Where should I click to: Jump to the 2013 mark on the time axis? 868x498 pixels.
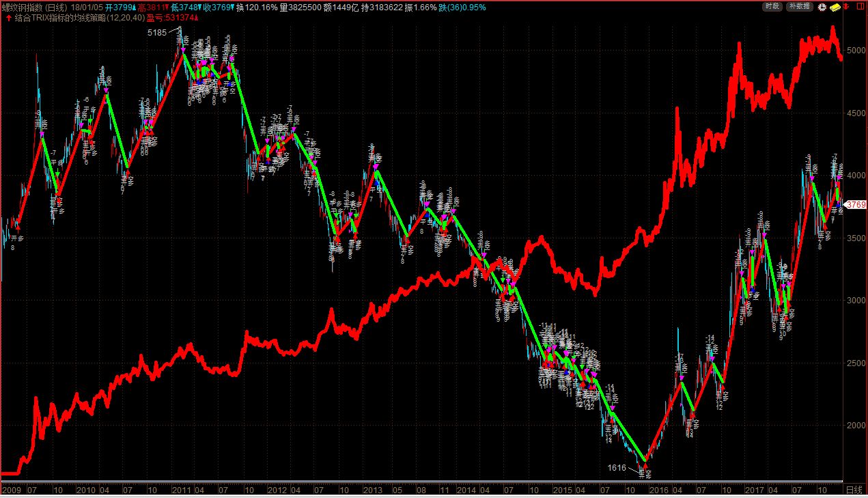[x=372, y=490]
